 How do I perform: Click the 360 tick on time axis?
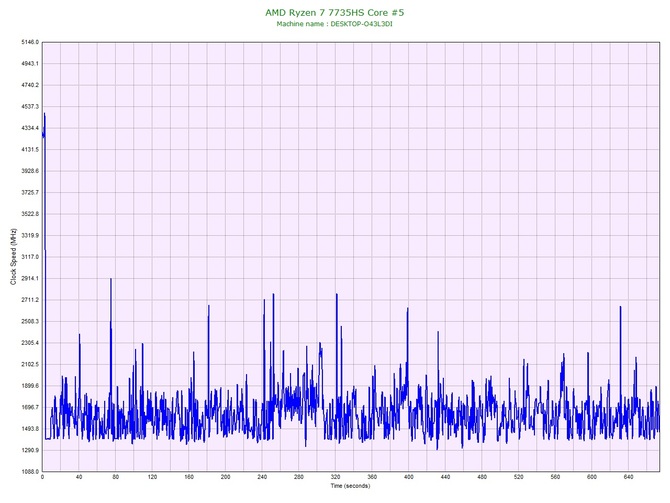point(372,477)
